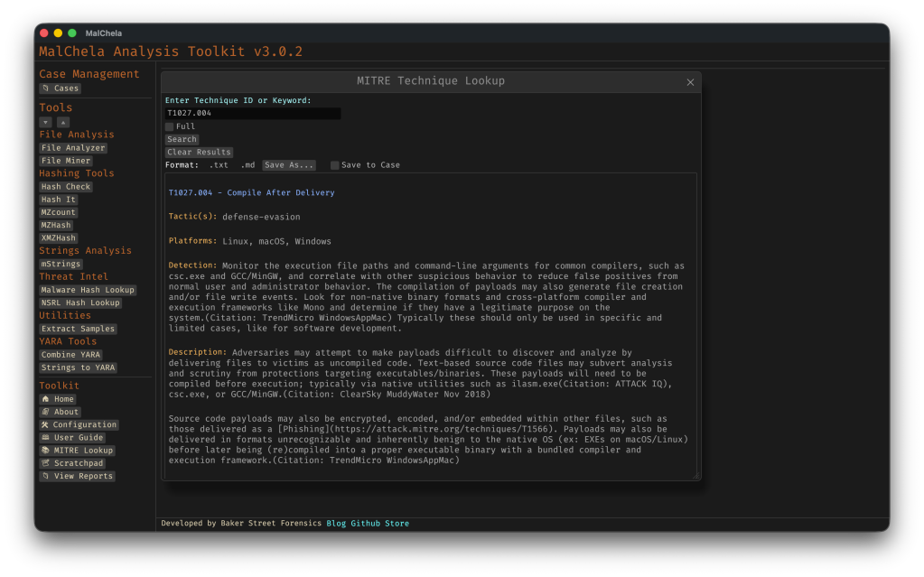The image size is (924, 577).
Task: Open Cases in Case Management
Action: point(60,88)
